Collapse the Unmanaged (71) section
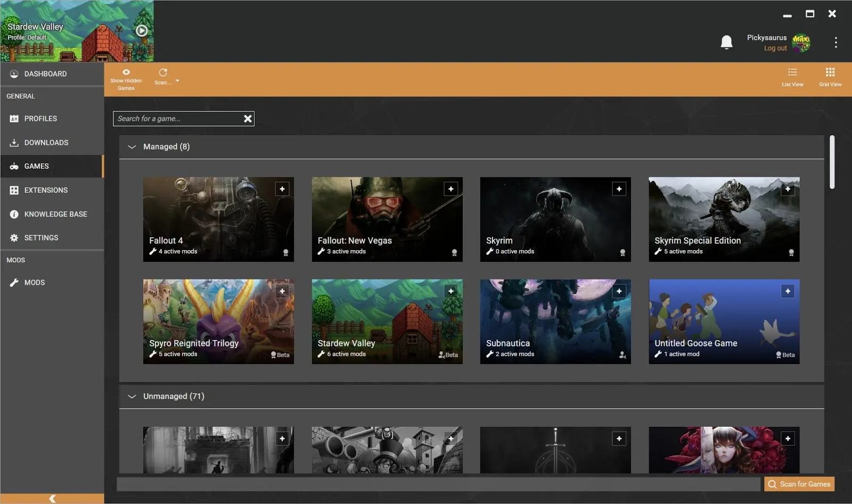The image size is (852, 504). (132, 396)
